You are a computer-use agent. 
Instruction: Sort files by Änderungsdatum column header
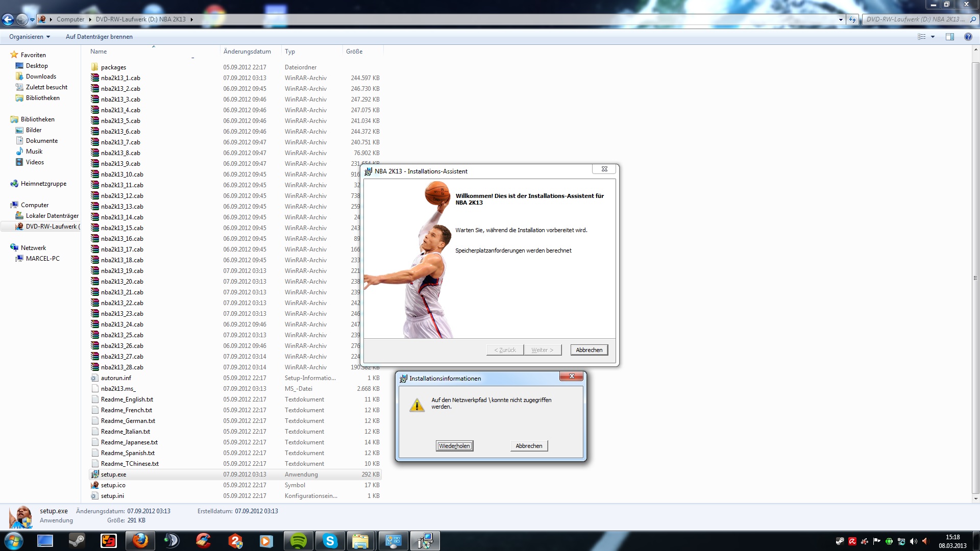(x=247, y=52)
